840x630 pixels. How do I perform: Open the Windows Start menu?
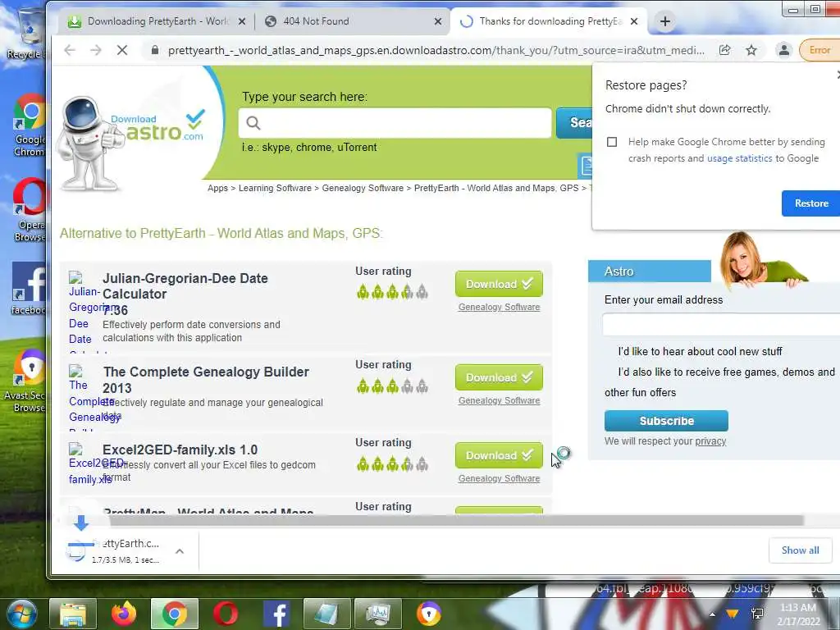click(x=21, y=614)
